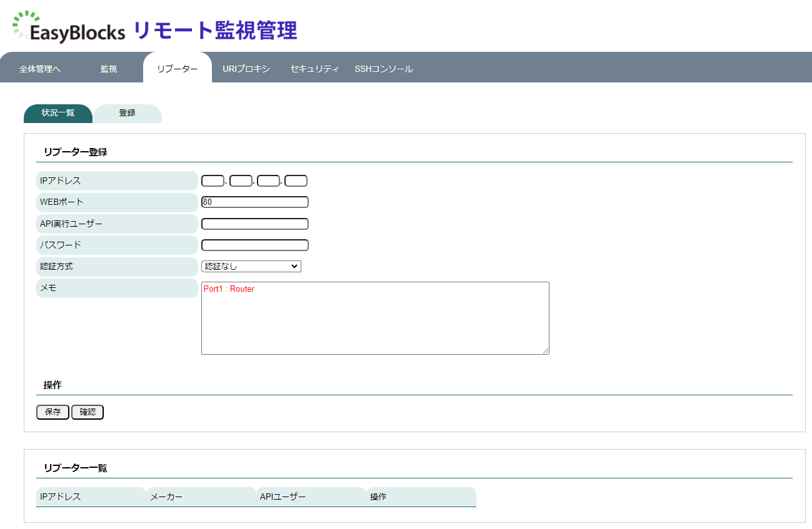Click the 保存 button
The width and height of the screenshot is (812, 529).
53,412
